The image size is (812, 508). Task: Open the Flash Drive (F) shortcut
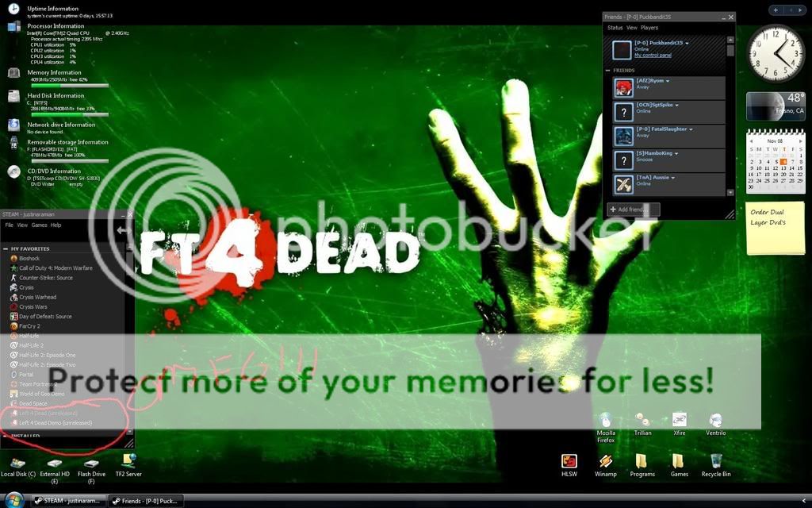point(91,470)
